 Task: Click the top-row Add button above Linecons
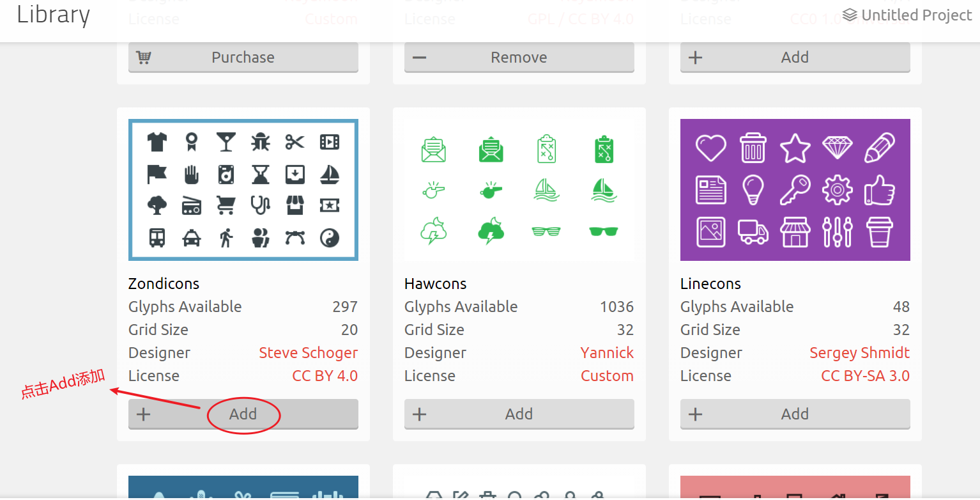(x=795, y=57)
